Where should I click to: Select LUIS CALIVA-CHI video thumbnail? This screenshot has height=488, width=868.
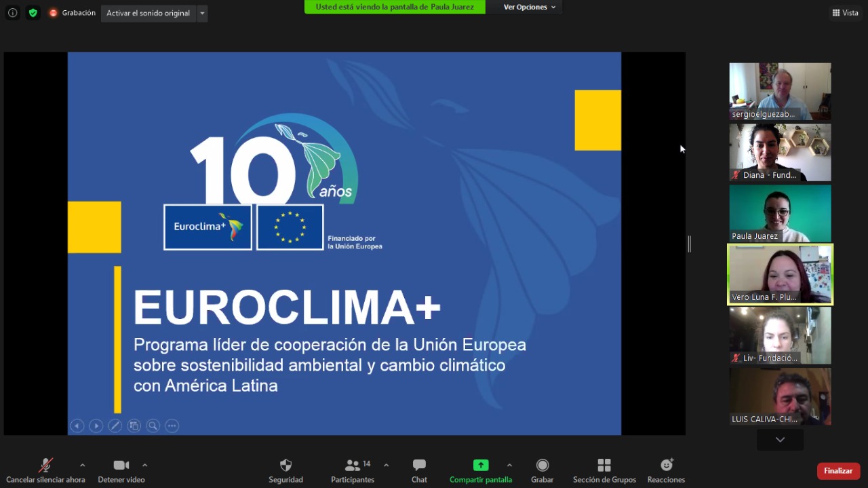780,397
